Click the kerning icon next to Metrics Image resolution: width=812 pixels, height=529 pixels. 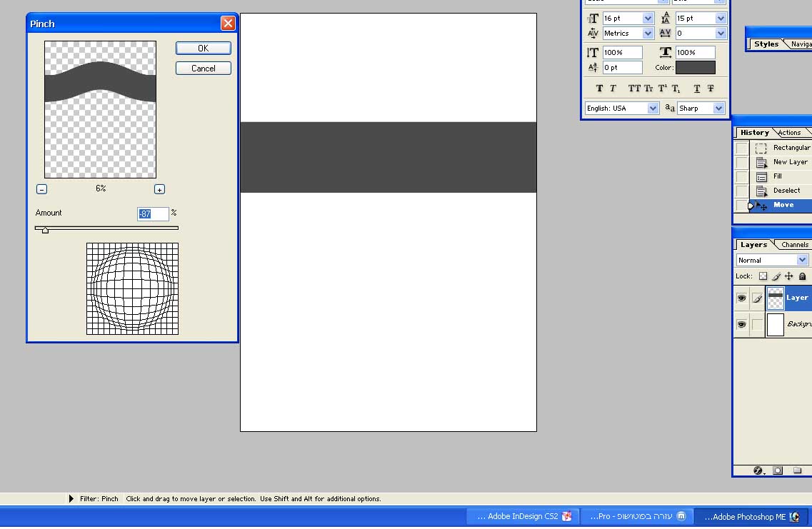(x=593, y=34)
